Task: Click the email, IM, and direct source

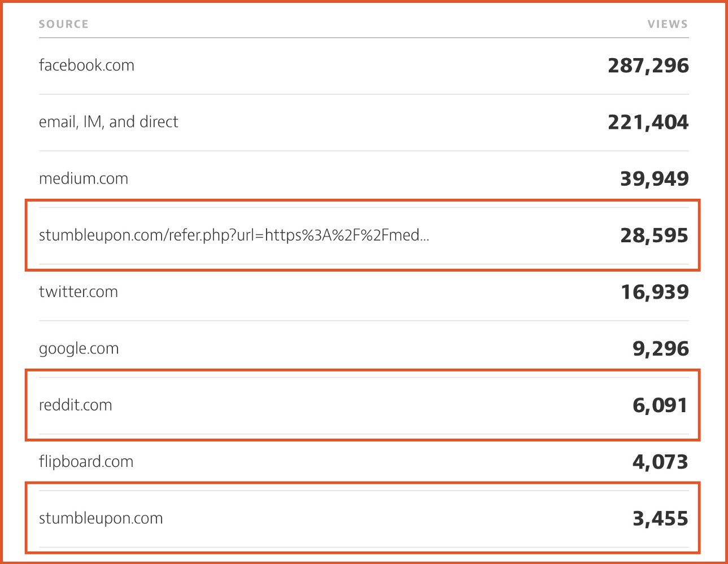Action: coord(108,122)
